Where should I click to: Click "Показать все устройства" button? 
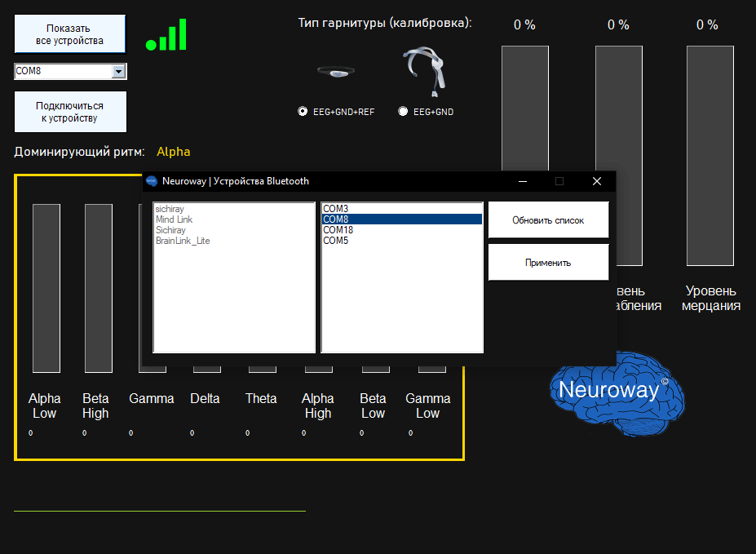70,34
